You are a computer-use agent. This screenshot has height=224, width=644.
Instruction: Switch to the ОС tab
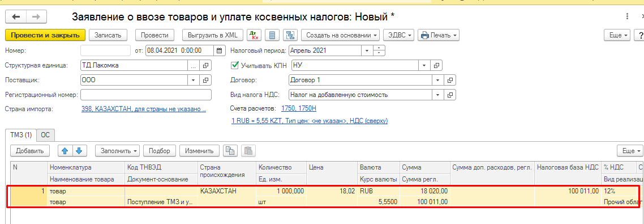coord(46,134)
